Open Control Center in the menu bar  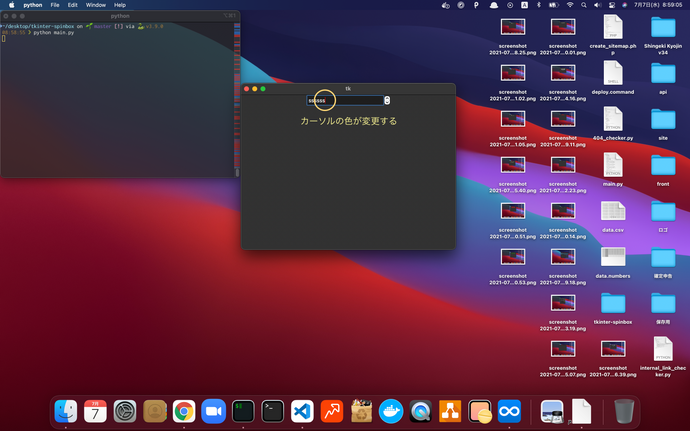[611, 5]
